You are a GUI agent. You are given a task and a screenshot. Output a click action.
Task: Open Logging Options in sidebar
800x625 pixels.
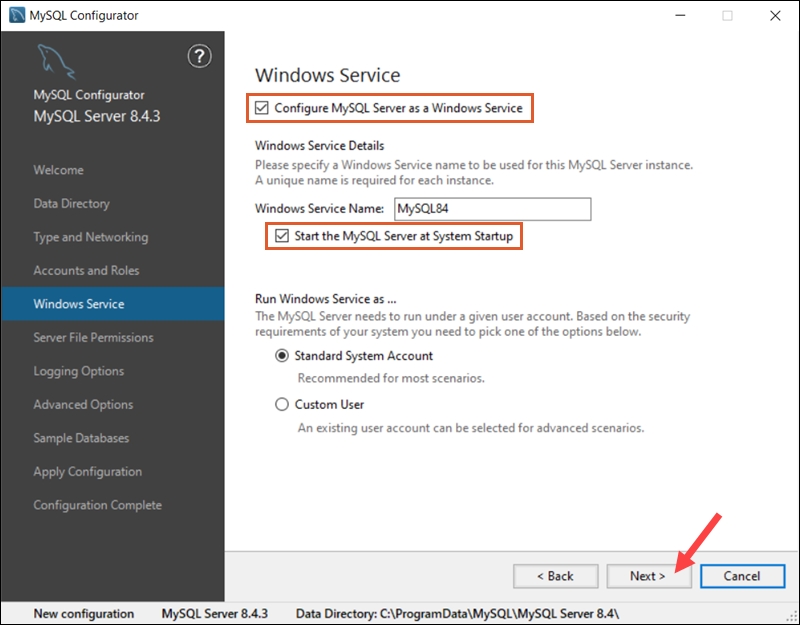(80, 371)
